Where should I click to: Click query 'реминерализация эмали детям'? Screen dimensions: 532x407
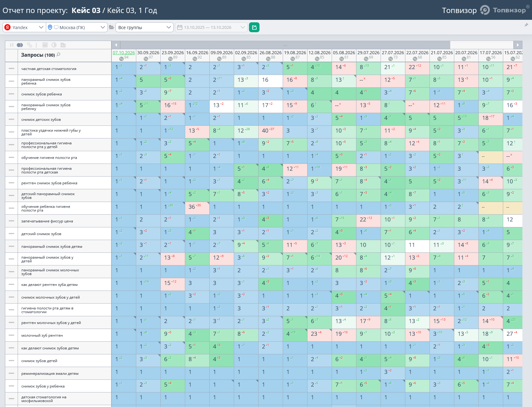point(50,374)
